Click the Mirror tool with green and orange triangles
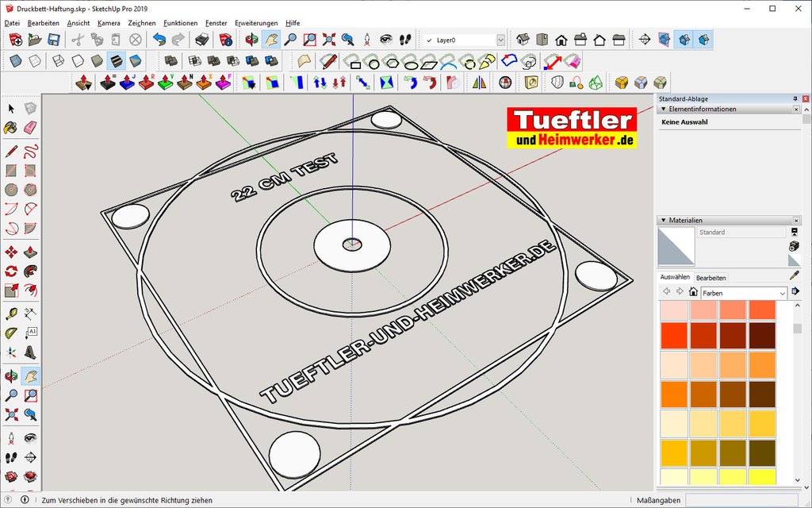Image resolution: width=812 pixels, height=508 pixels. pos(480,83)
